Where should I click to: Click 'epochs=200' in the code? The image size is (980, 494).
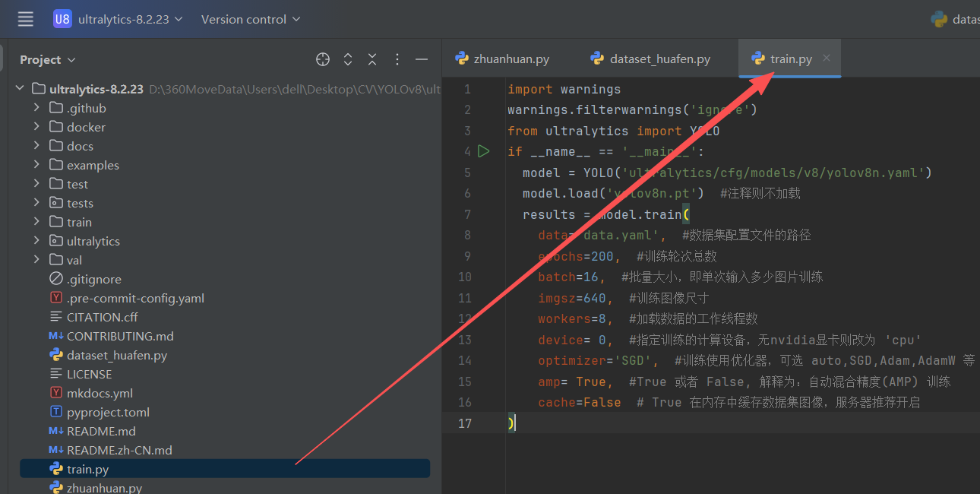(x=576, y=256)
